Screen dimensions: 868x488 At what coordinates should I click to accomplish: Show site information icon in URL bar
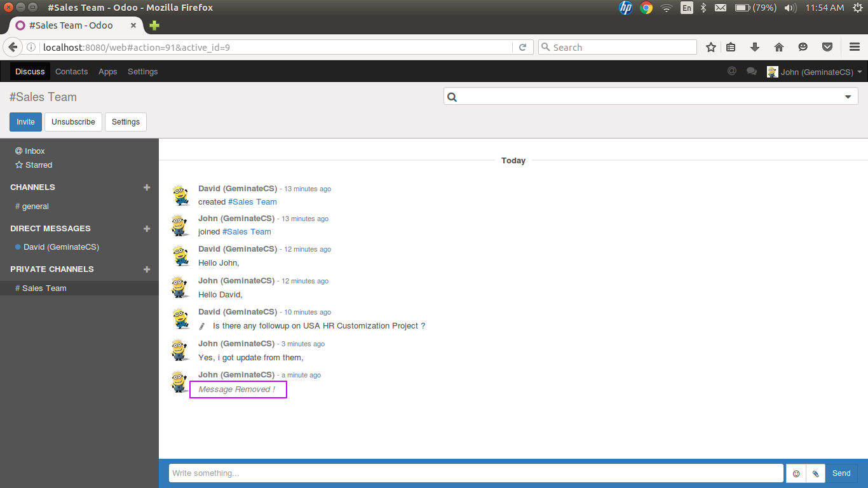(31, 47)
